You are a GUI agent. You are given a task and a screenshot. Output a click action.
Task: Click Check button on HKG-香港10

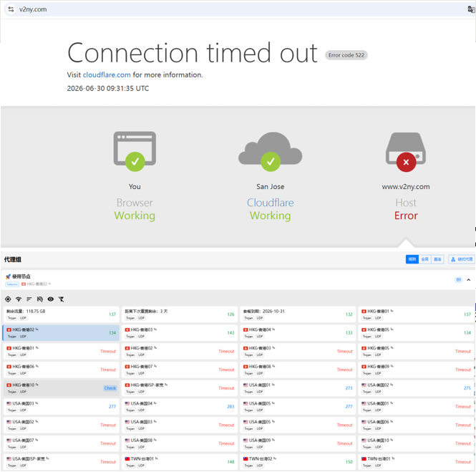click(110, 388)
